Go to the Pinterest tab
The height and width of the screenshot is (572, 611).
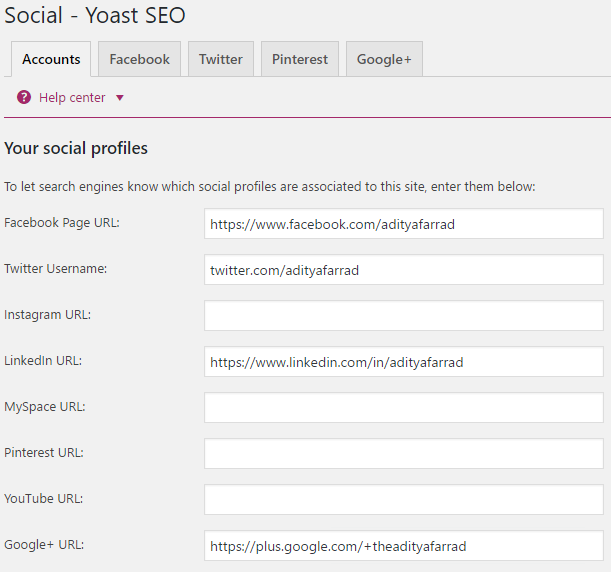(300, 59)
